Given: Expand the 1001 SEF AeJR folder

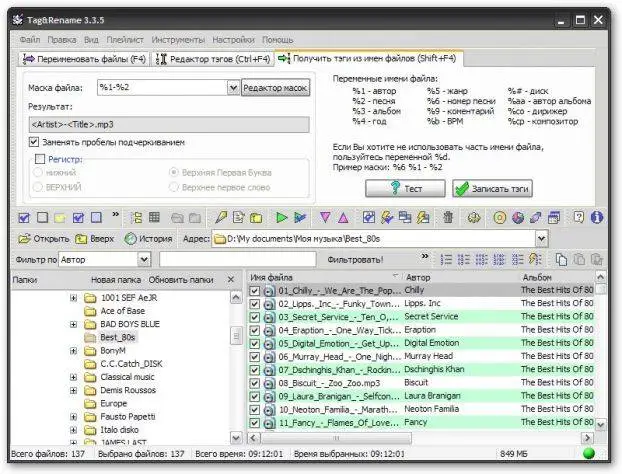Looking at the screenshot, I should point(73,298).
